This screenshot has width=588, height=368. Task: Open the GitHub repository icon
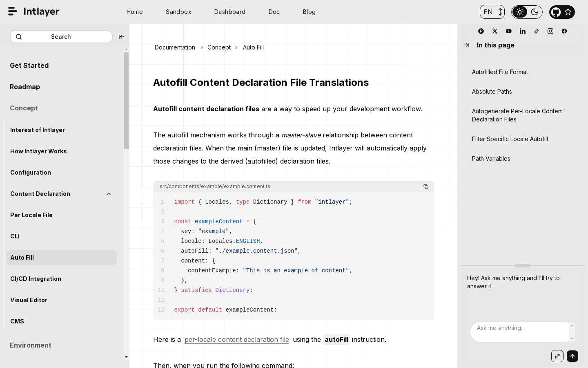pyautogui.click(x=556, y=12)
